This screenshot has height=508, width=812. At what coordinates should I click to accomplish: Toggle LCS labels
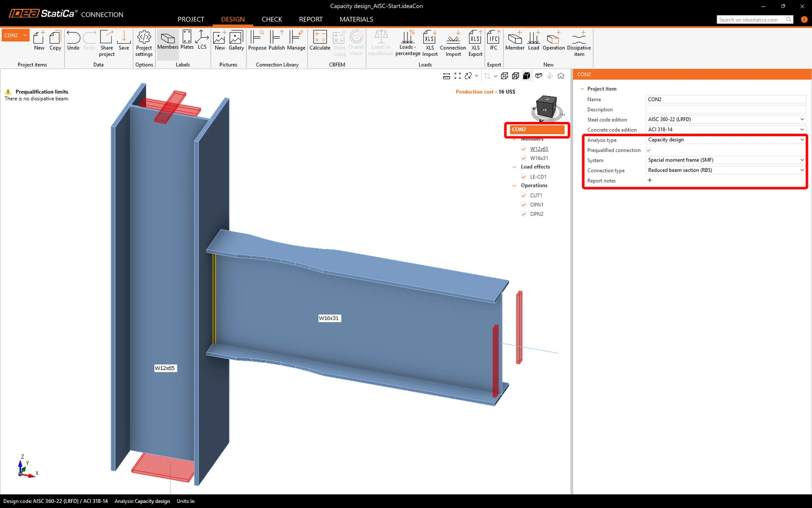coord(202,41)
